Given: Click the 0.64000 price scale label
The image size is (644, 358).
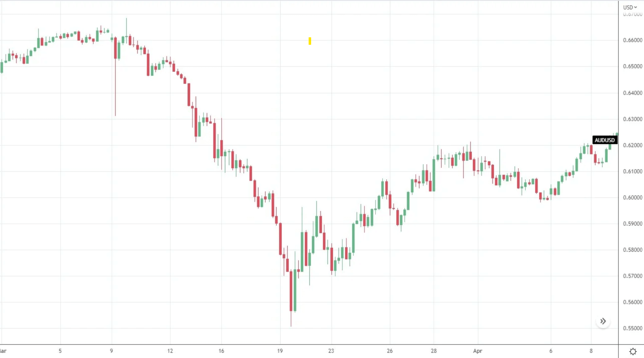Looking at the screenshot, I should [x=633, y=93].
